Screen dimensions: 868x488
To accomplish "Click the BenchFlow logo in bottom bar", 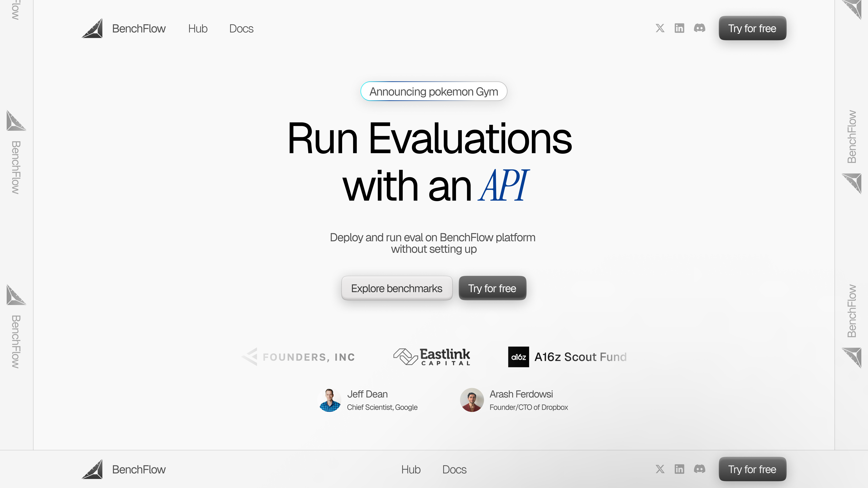I will click(92, 469).
